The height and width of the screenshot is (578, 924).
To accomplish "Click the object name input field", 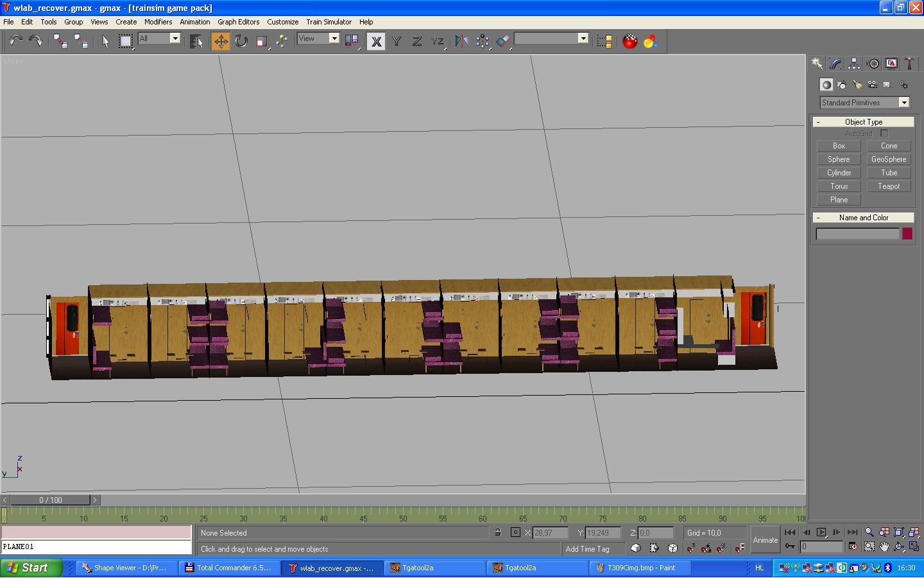I will pos(857,234).
